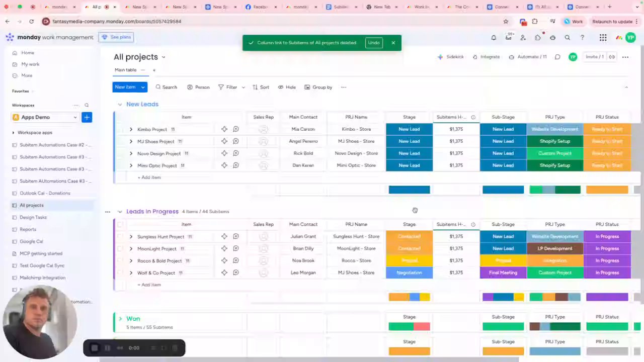Screen dimensions: 644x362
Task: Collapse the New Leads group
Action: click(120, 104)
